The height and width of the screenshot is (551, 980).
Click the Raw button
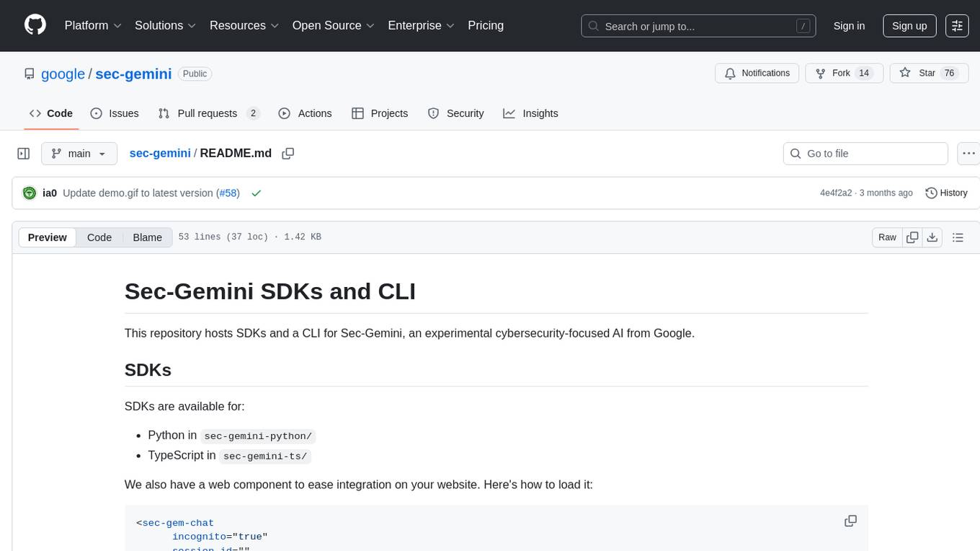click(x=887, y=237)
